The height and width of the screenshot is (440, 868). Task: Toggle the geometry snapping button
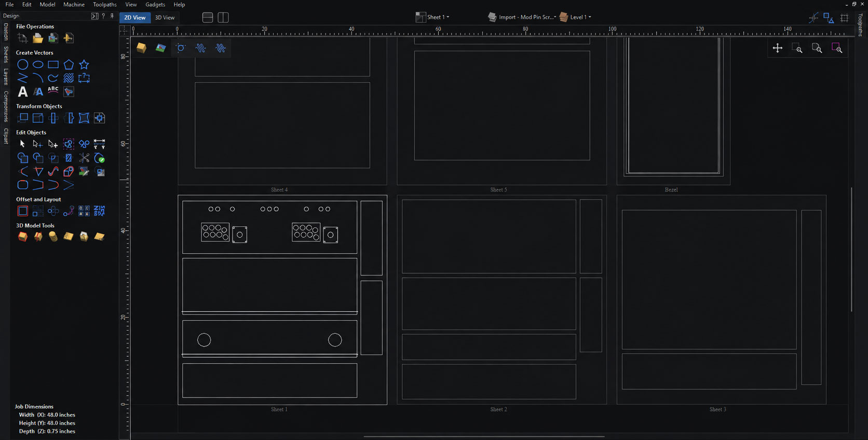click(x=829, y=18)
